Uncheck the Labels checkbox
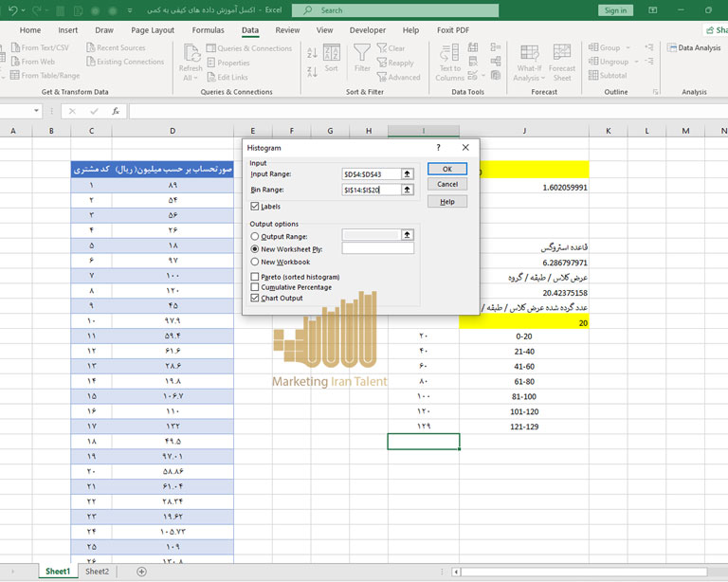The width and height of the screenshot is (728, 582). tap(255, 206)
